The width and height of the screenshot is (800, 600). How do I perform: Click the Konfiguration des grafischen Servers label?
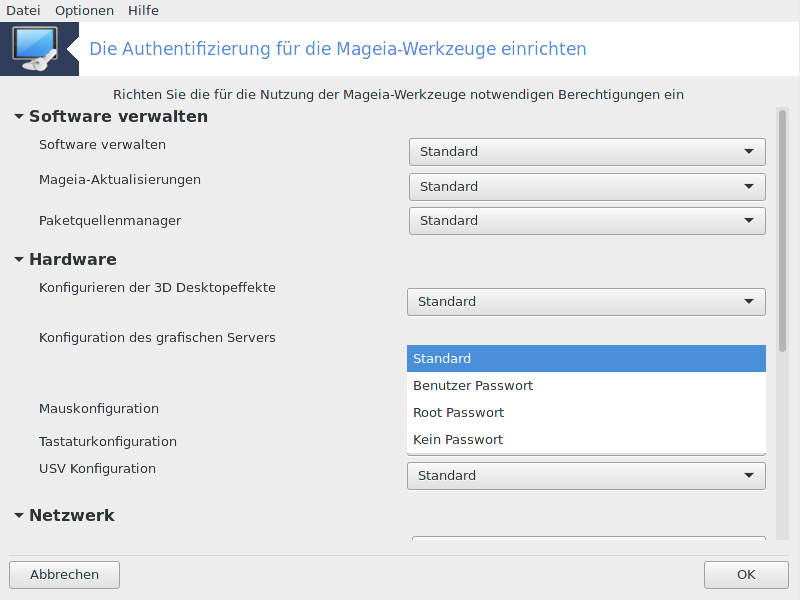click(x=157, y=338)
